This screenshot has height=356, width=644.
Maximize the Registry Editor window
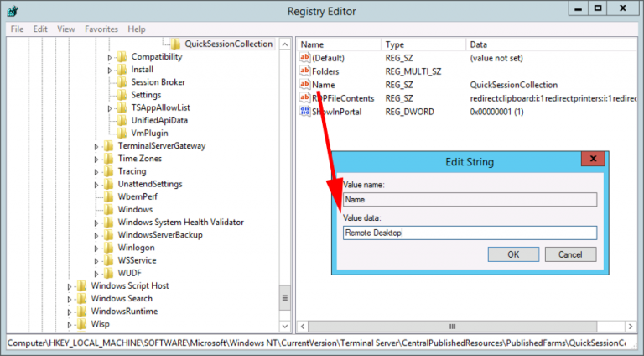pos(598,8)
